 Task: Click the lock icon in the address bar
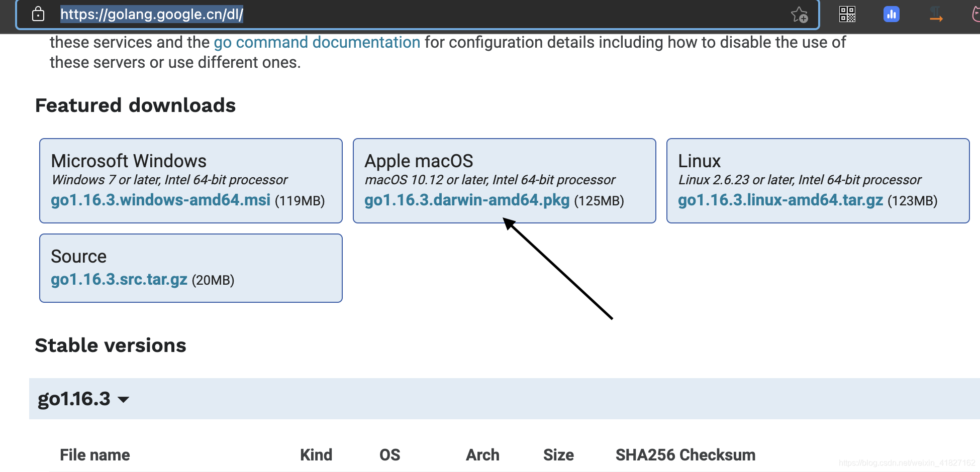point(38,14)
